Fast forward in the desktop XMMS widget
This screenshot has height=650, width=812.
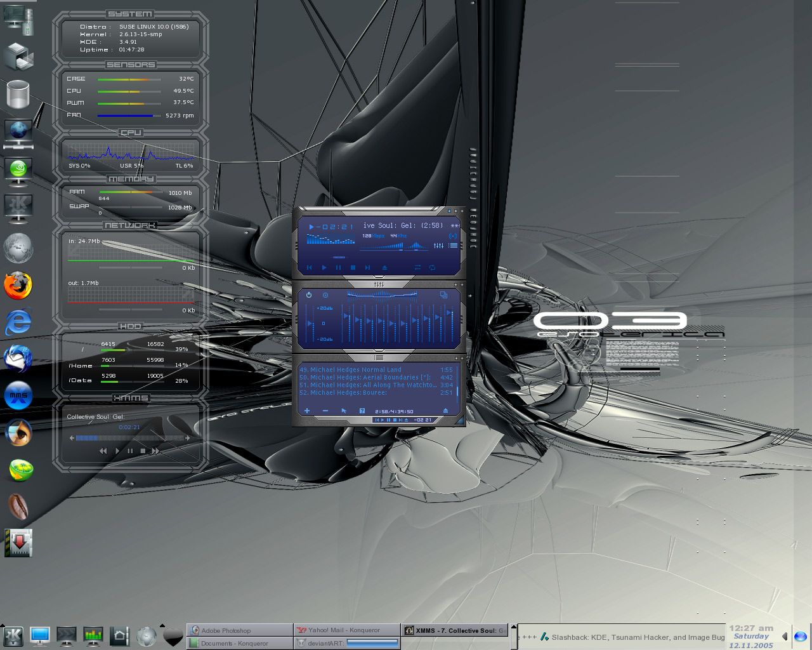(155, 451)
